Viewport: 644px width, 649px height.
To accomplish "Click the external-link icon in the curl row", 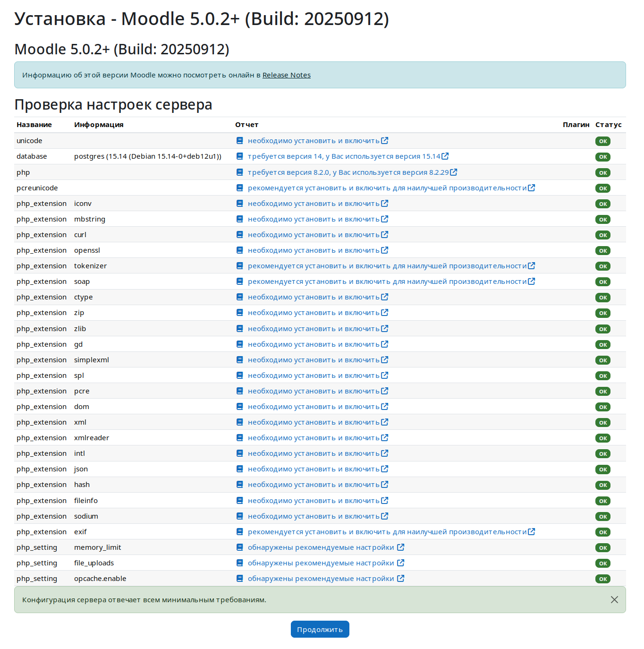I will 385,234.
